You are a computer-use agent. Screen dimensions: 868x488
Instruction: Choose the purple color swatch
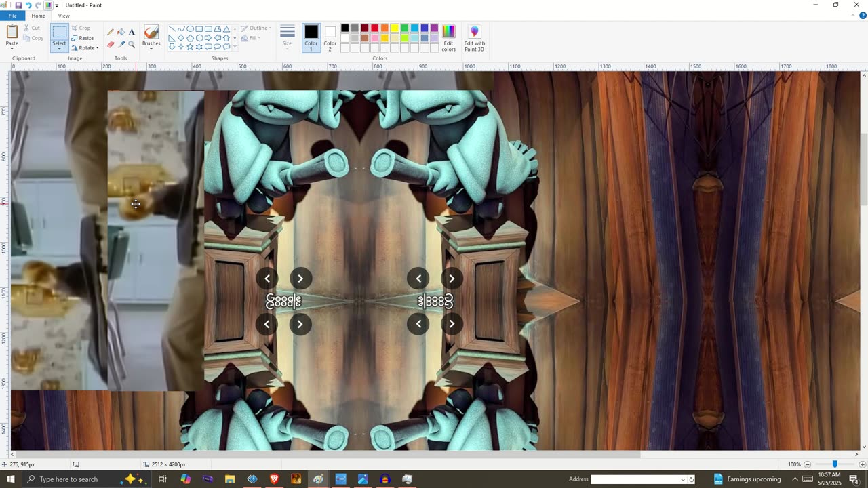pyautogui.click(x=435, y=28)
